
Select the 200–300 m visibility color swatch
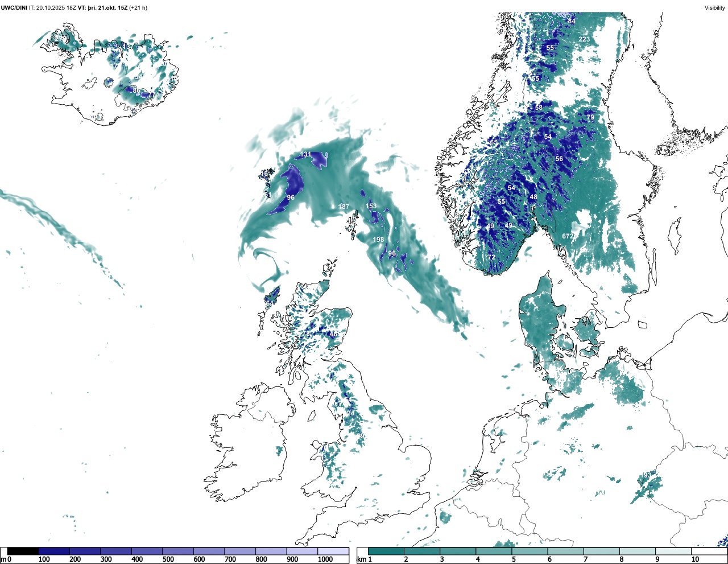click(85, 551)
